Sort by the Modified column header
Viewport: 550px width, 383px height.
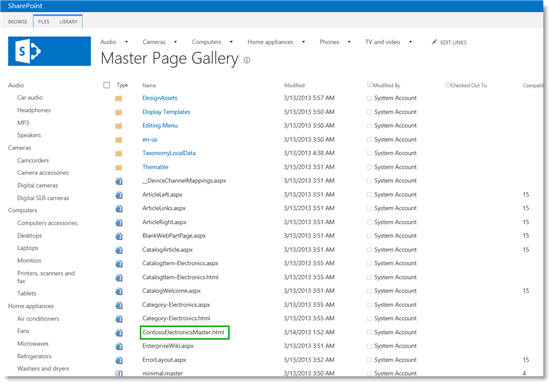point(294,85)
